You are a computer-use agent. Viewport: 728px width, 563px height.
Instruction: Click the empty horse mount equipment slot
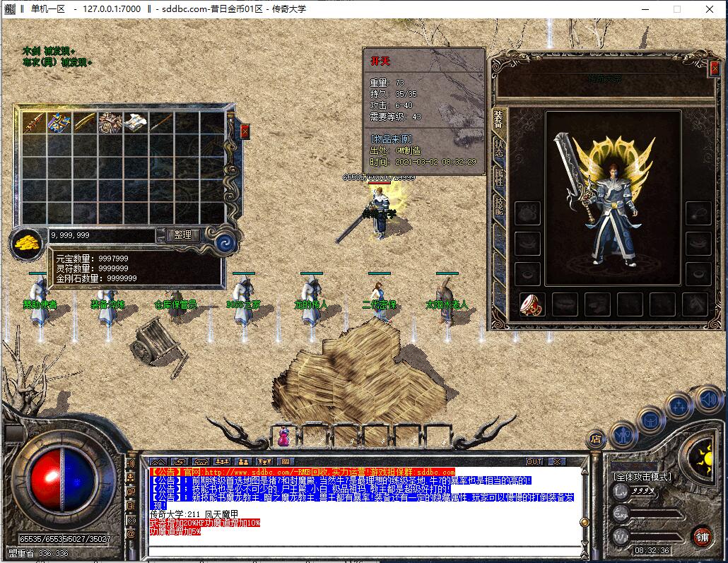point(695,305)
